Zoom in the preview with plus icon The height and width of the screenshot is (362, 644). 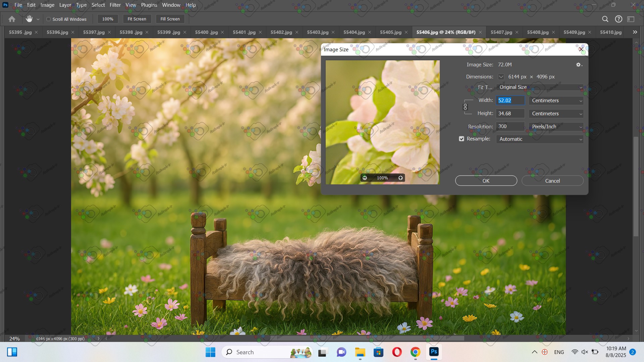[x=400, y=178]
